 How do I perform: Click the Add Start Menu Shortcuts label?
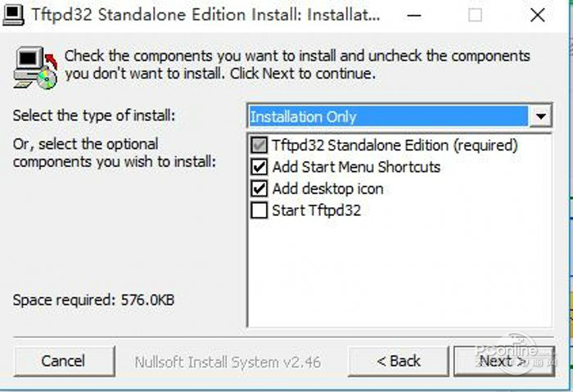click(356, 167)
